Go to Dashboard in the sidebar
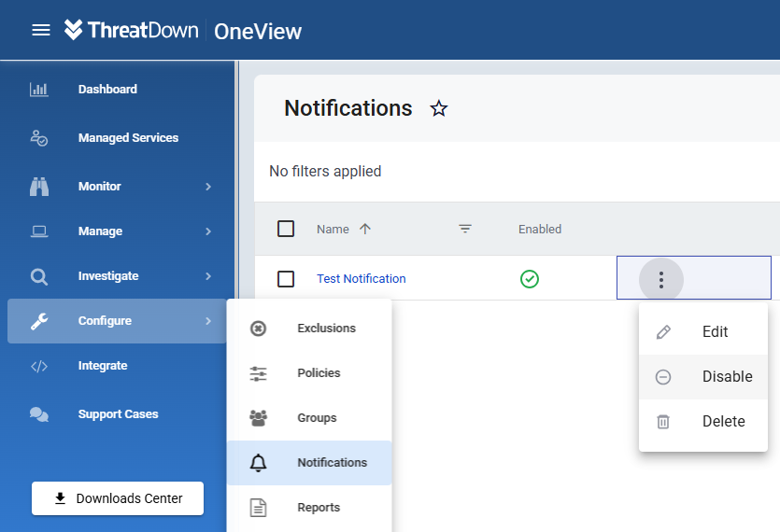The image size is (780, 532). (x=107, y=90)
